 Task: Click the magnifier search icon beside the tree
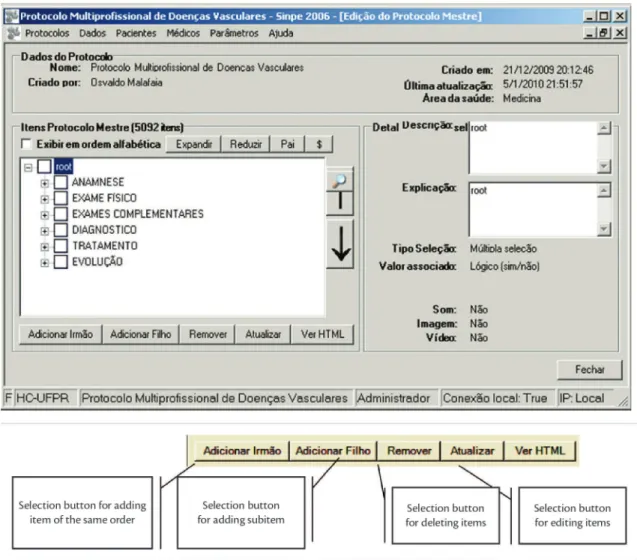point(340,180)
